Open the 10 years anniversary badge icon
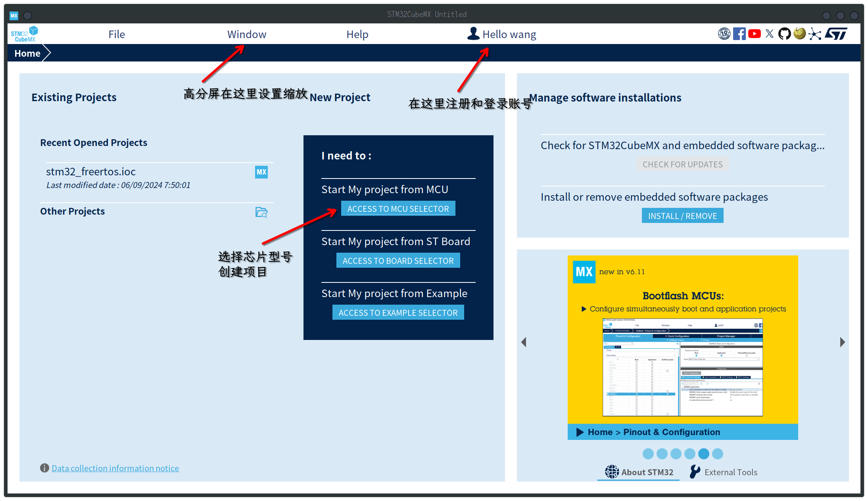Image resolution: width=868 pixels, height=501 pixels. click(x=724, y=34)
